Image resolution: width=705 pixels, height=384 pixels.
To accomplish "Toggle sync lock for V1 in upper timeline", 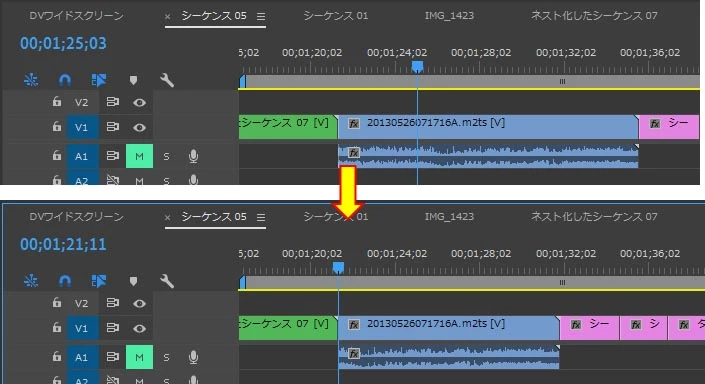I will coord(112,127).
